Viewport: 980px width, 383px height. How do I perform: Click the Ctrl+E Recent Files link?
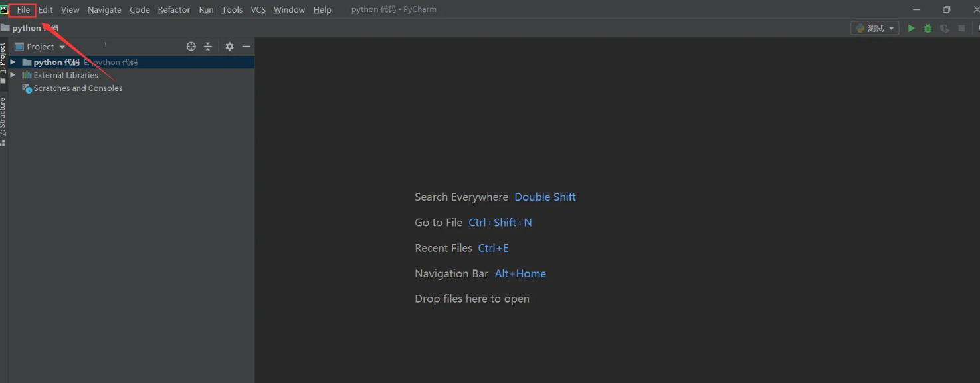click(x=493, y=247)
